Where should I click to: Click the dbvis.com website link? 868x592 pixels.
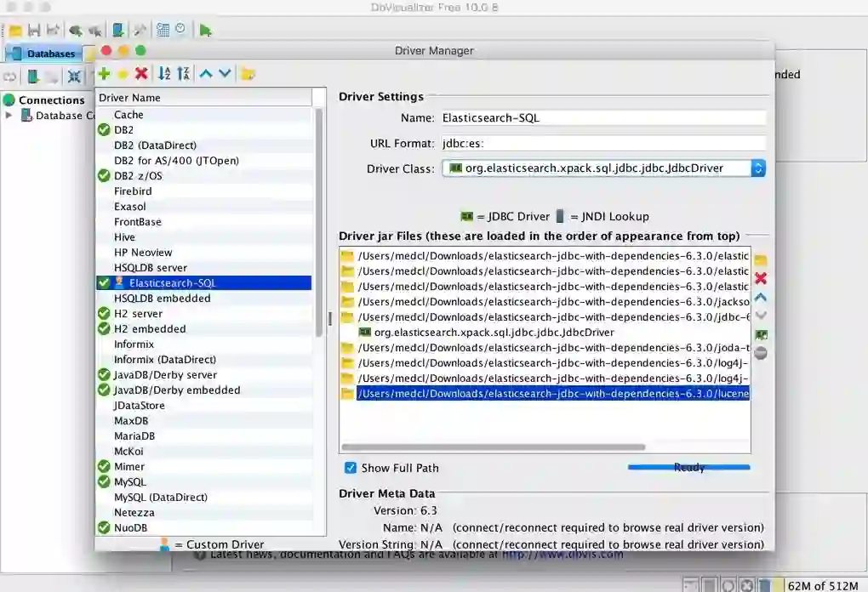562,555
